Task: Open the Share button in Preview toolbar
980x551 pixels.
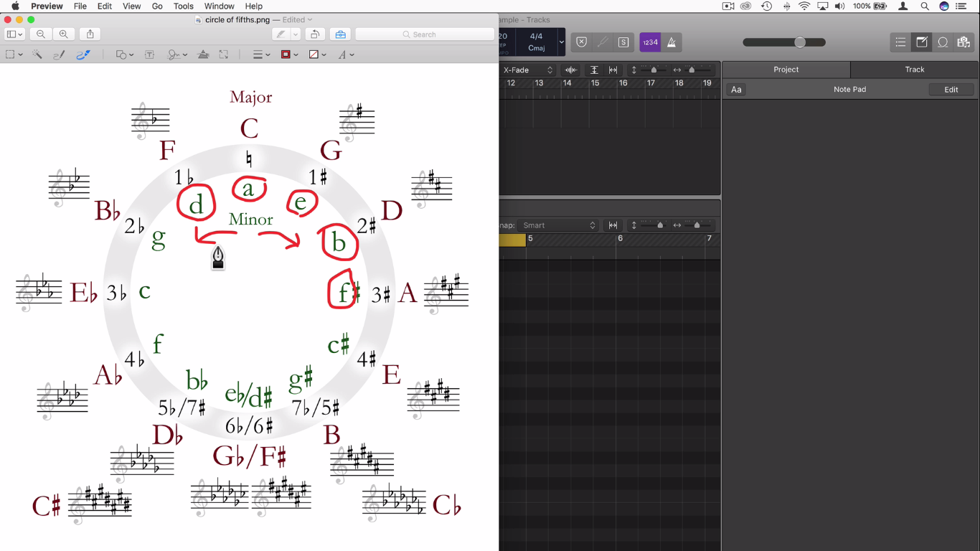Action: [x=90, y=34]
